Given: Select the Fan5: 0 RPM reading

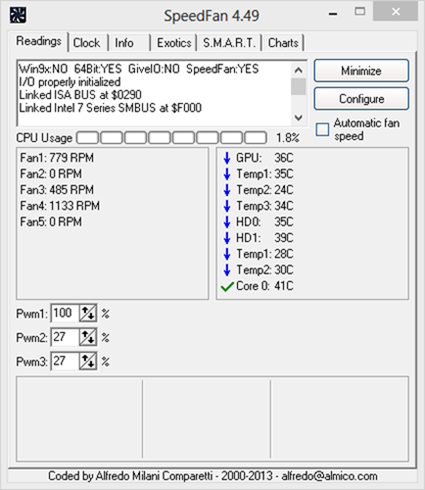Looking at the screenshot, I should pyautogui.click(x=51, y=222).
